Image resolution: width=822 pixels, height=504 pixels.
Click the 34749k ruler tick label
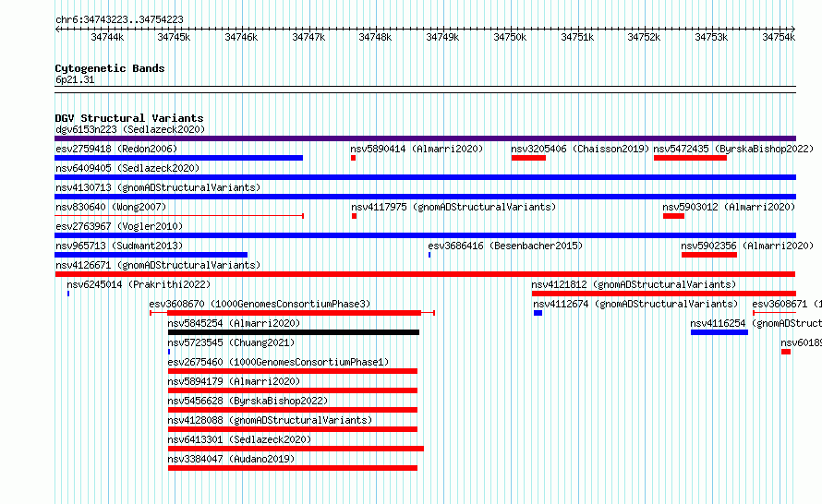point(442,37)
